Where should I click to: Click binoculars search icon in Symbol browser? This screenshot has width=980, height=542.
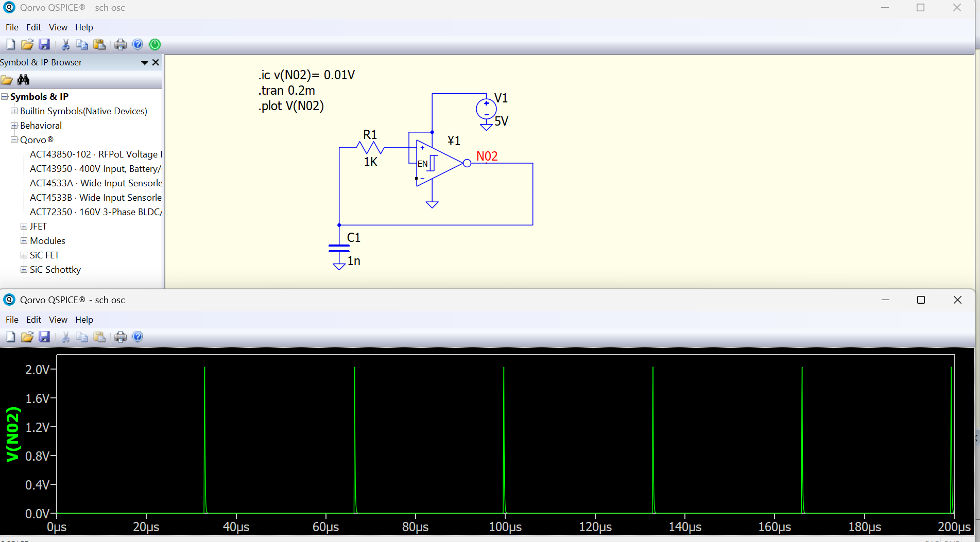pos(23,80)
